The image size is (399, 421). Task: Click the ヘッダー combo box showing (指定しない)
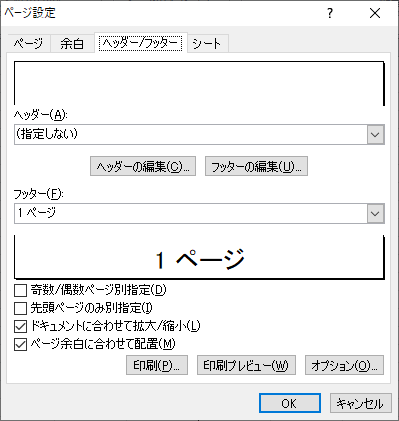[x=199, y=135]
